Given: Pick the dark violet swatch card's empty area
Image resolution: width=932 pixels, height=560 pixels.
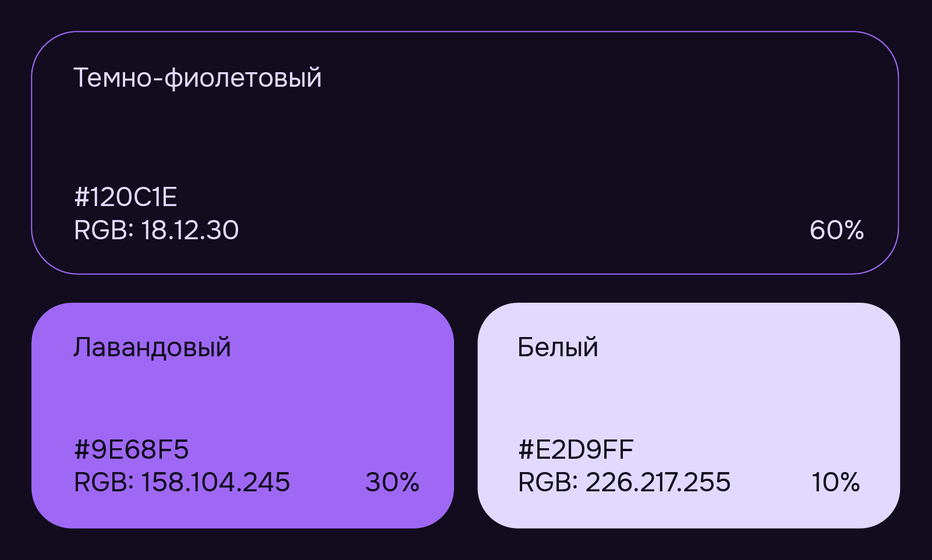Looking at the screenshot, I should (x=524, y=140).
